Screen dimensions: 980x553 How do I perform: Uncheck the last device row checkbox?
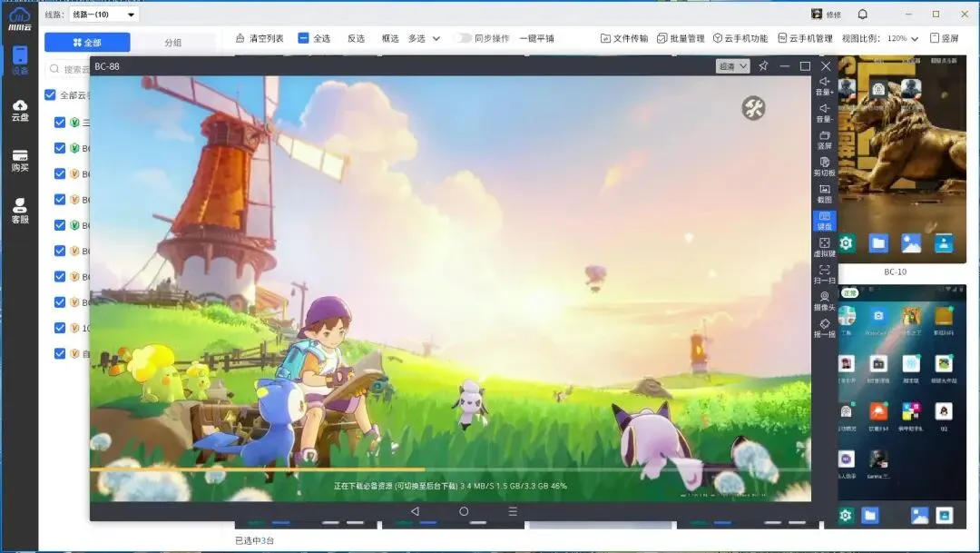pyautogui.click(x=60, y=353)
